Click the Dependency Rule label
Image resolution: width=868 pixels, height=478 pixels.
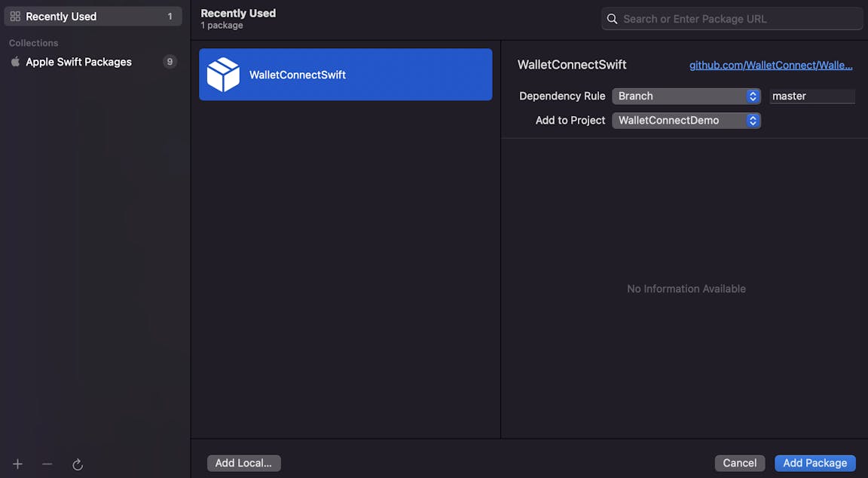click(x=562, y=96)
